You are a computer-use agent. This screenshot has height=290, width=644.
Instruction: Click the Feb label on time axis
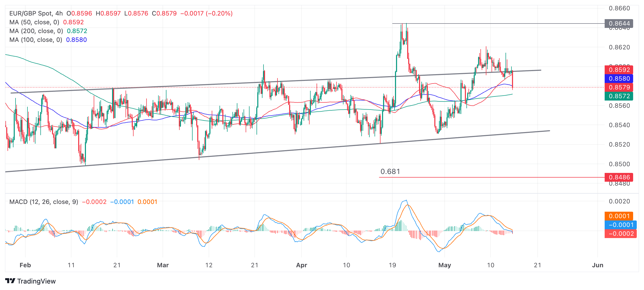tap(25, 265)
